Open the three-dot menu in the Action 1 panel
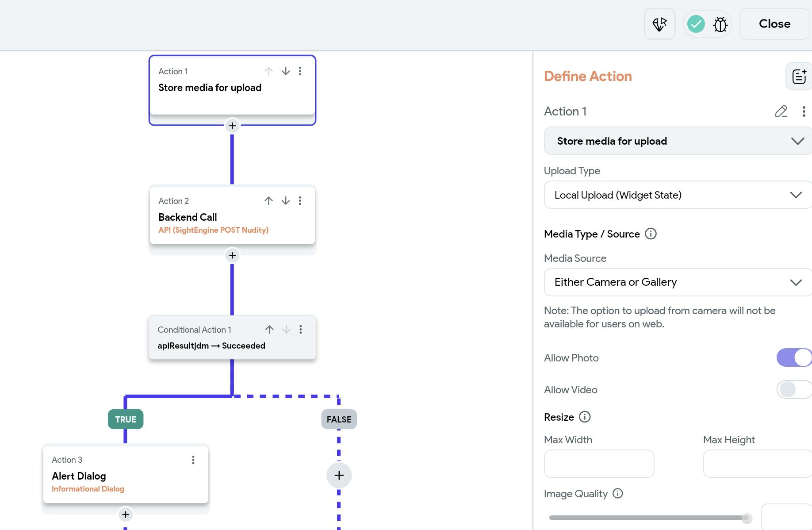This screenshot has width=812, height=530. (x=804, y=111)
